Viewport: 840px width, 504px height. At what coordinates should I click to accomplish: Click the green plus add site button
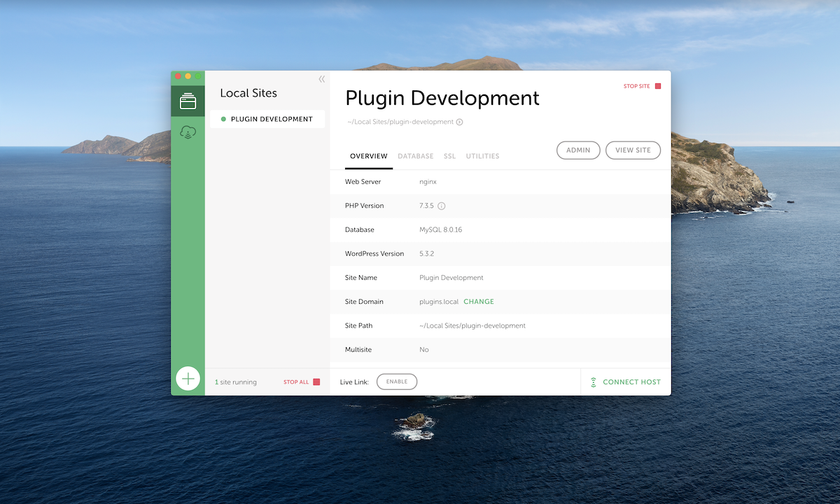pyautogui.click(x=188, y=379)
